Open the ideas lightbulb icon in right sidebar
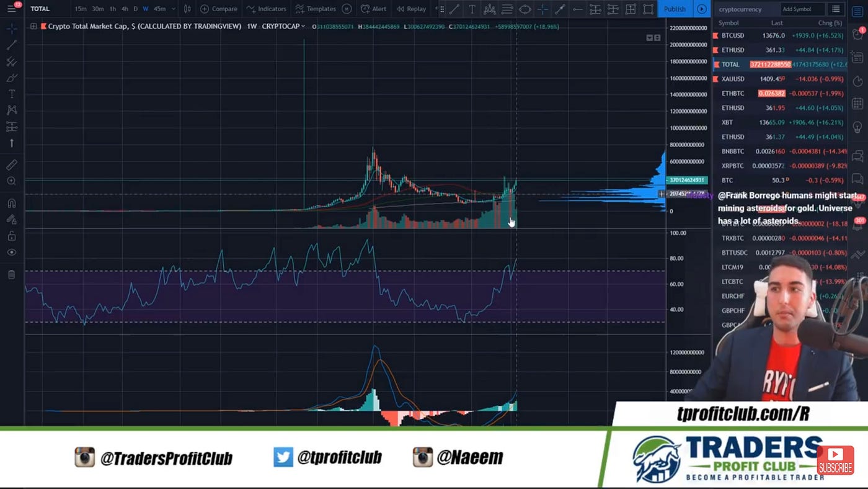This screenshot has height=489, width=868. (x=857, y=127)
